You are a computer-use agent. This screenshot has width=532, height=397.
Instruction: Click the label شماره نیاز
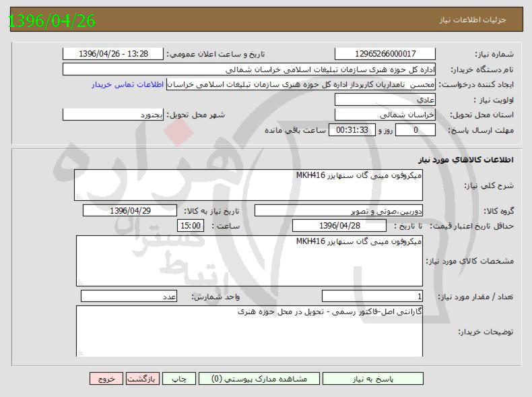click(x=494, y=54)
